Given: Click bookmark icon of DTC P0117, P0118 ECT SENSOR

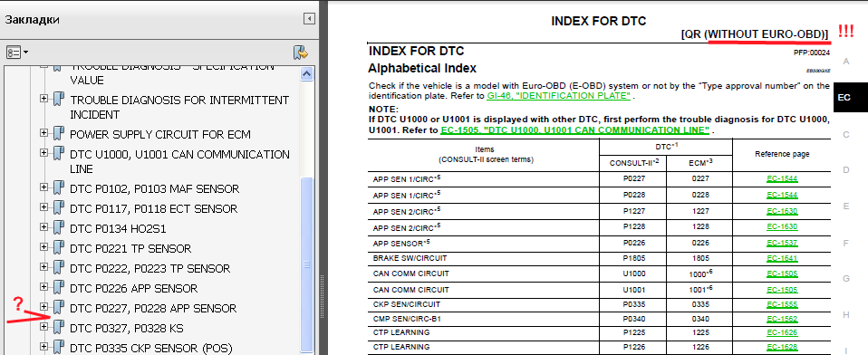Looking at the screenshot, I should [59, 208].
